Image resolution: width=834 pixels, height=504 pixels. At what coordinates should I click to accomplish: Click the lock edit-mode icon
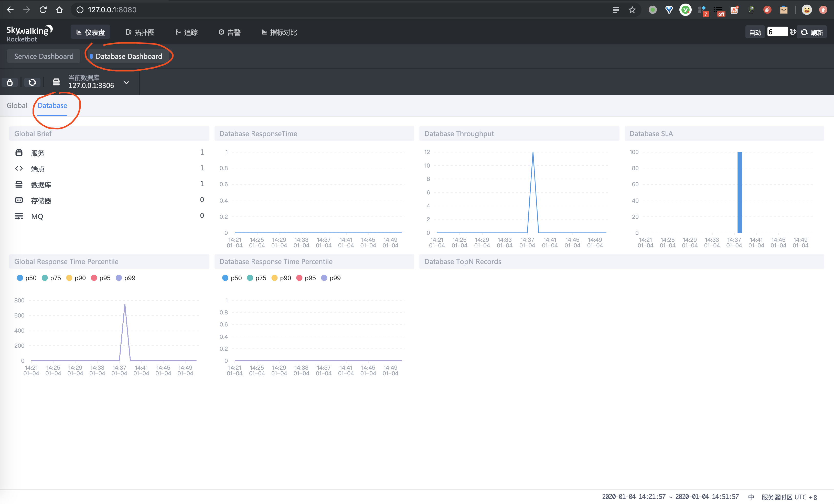[x=10, y=82]
